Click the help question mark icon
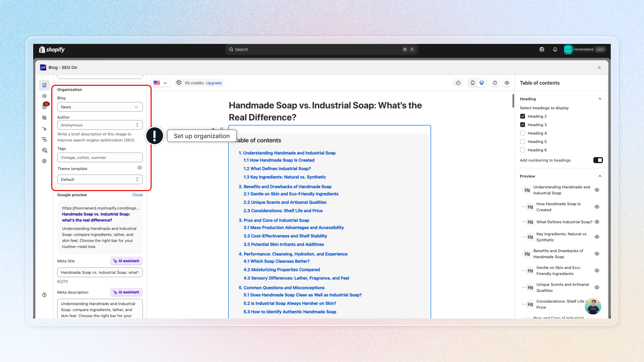The width and height of the screenshot is (644, 362). click(x=44, y=295)
